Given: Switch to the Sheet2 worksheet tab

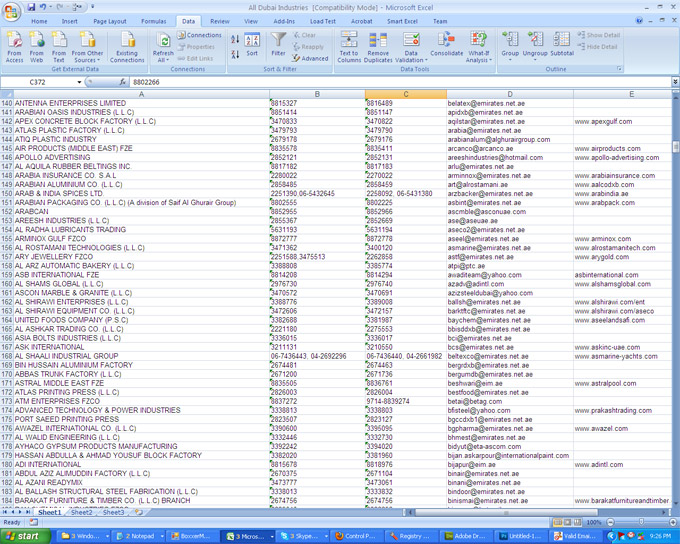Looking at the screenshot, I should (x=81, y=512).
